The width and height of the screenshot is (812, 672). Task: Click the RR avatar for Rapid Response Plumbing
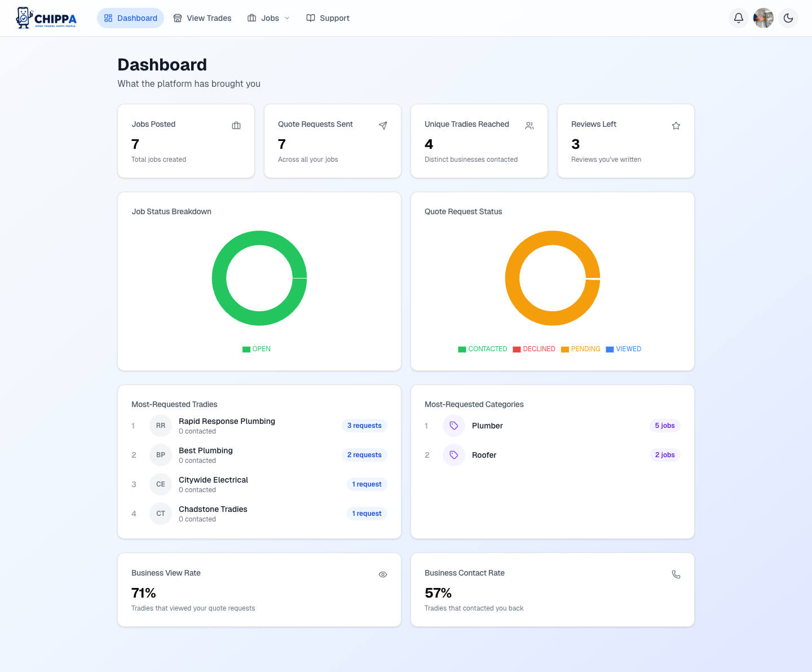click(161, 426)
